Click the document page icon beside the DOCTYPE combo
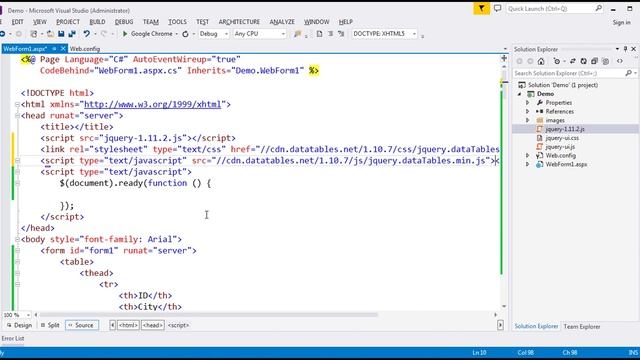640x360 pixels. click(320, 34)
